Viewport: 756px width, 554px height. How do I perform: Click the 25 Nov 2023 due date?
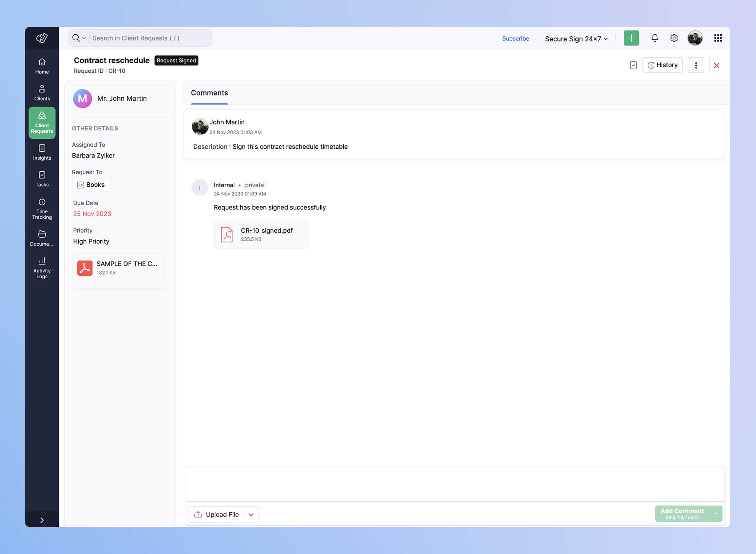[x=92, y=214]
